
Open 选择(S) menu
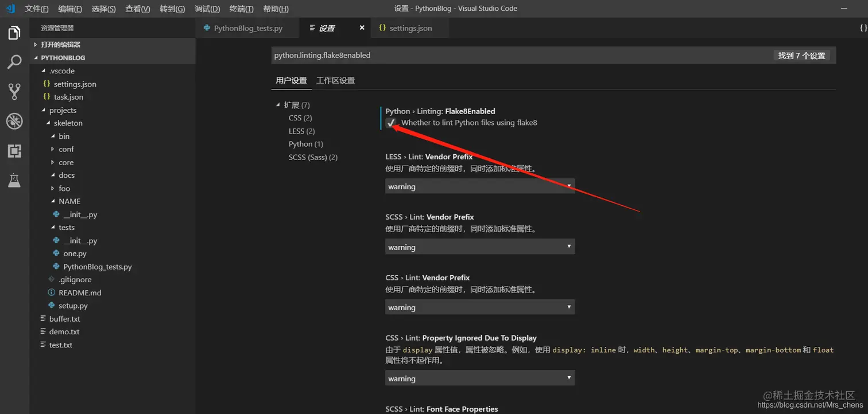103,9
